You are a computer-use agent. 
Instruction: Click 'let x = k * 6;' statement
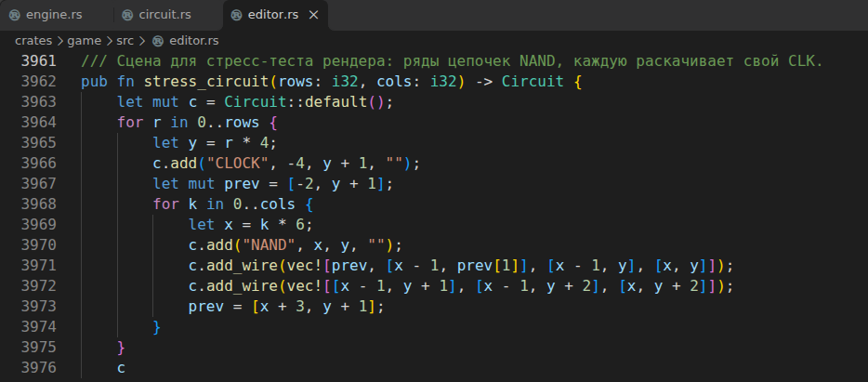tap(251, 225)
